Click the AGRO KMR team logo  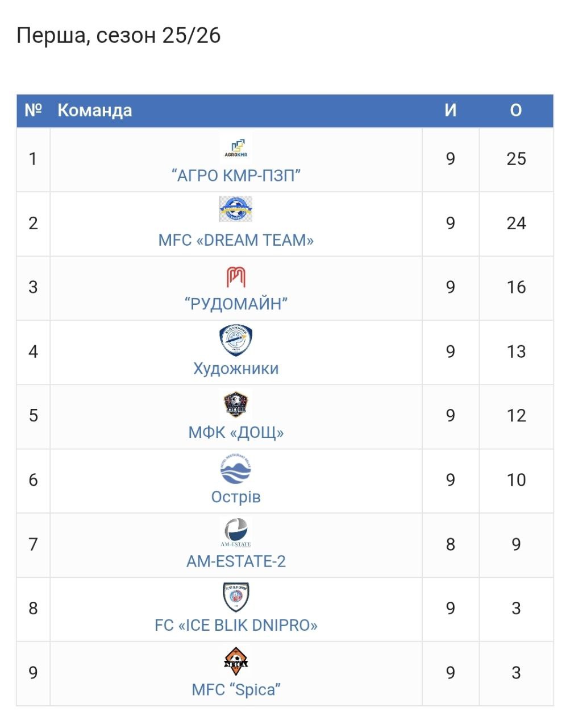(x=236, y=148)
